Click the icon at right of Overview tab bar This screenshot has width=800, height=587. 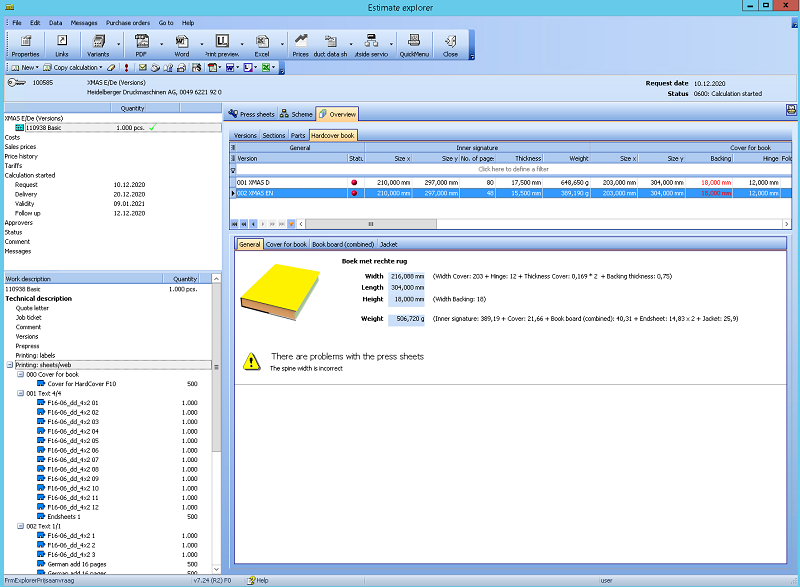[x=791, y=110]
